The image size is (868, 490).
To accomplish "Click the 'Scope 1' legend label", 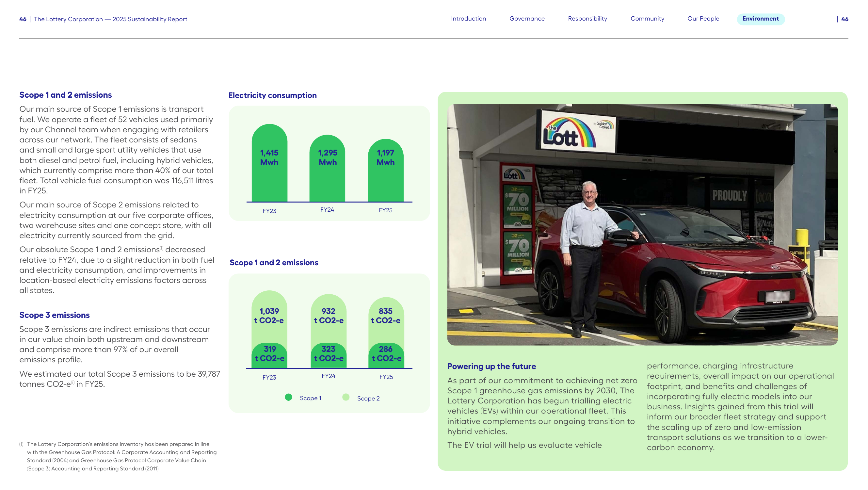I will click(x=310, y=398).
